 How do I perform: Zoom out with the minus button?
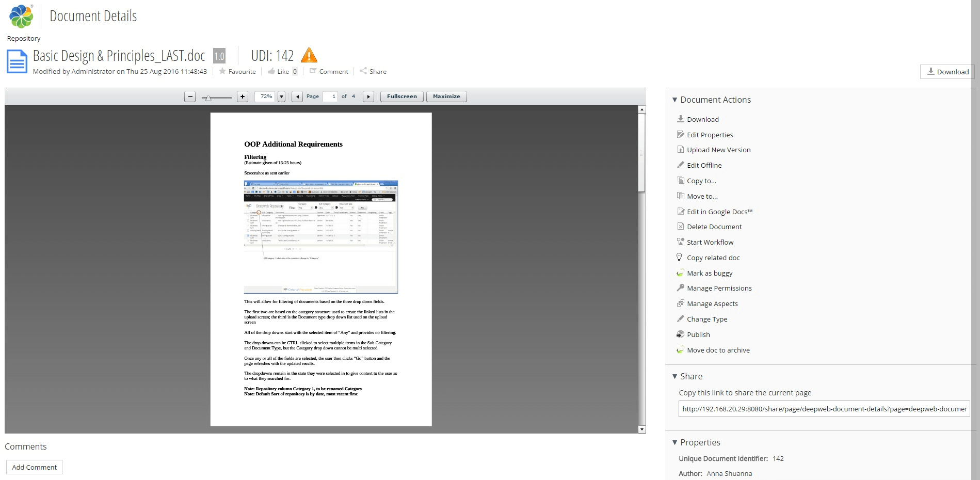point(190,97)
